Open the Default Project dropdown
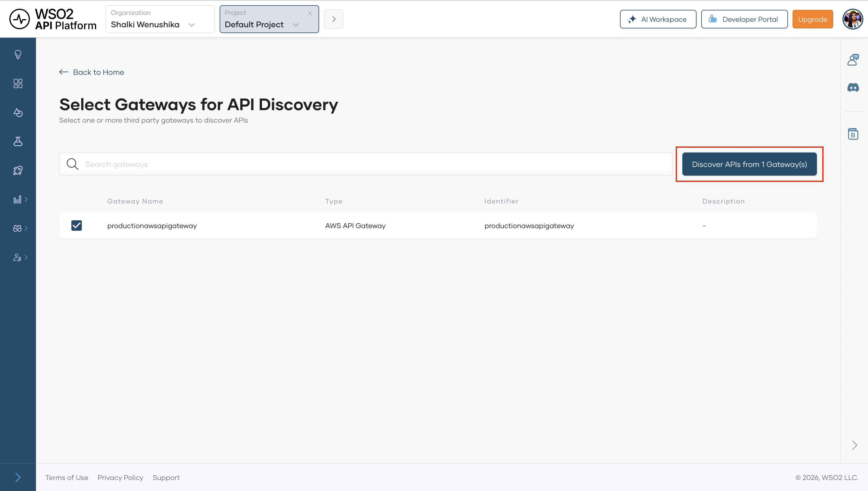Viewport: 868px width, 491px height. (269, 19)
